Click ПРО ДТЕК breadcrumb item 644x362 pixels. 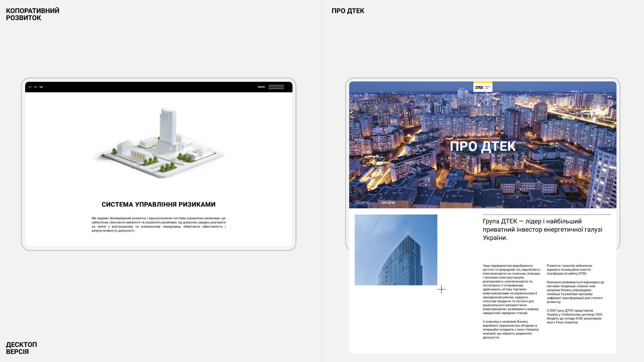pyautogui.click(x=388, y=203)
